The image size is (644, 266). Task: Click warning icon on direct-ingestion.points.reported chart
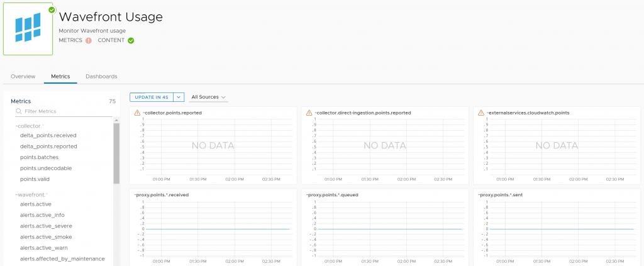[x=309, y=113]
